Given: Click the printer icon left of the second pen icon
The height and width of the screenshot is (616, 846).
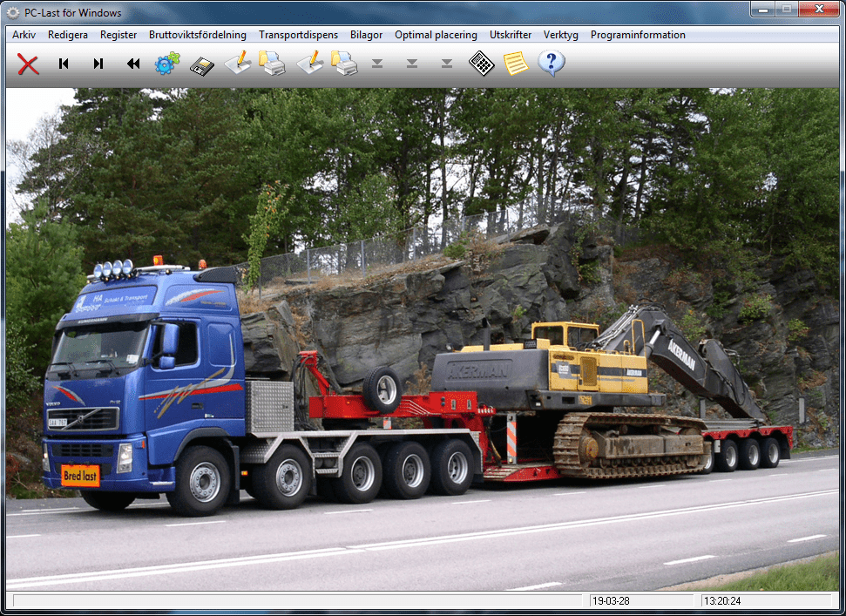Looking at the screenshot, I should [x=272, y=63].
